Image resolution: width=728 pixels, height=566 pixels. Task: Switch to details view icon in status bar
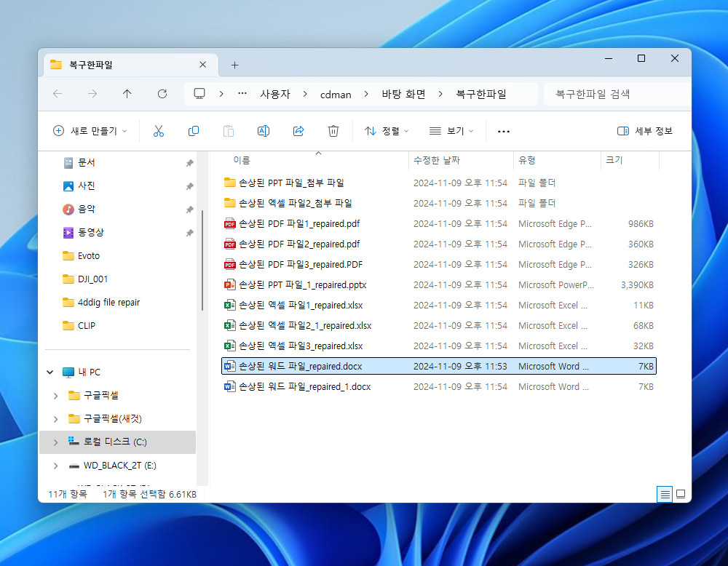(665, 495)
